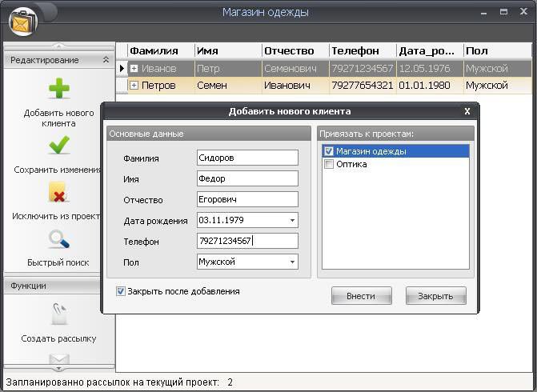Click phone cell 79277654321

click(363, 86)
